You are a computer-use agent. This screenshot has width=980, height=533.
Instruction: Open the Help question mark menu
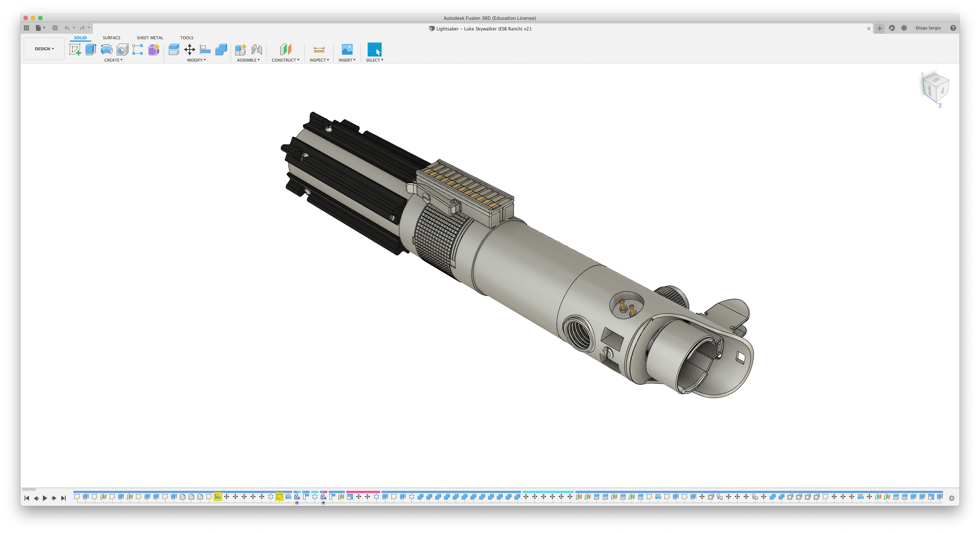pyautogui.click(x=952, y=28)
